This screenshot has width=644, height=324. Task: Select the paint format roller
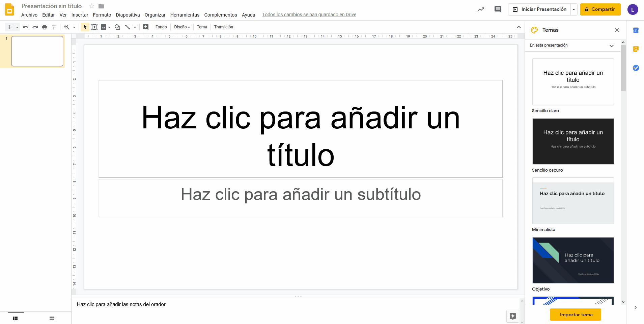point(54,27)
